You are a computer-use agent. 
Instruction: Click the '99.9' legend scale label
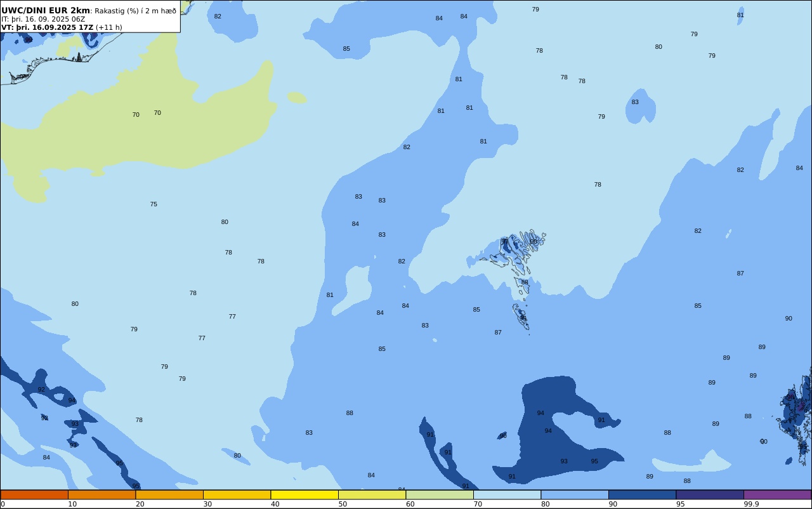click(752, 504)
